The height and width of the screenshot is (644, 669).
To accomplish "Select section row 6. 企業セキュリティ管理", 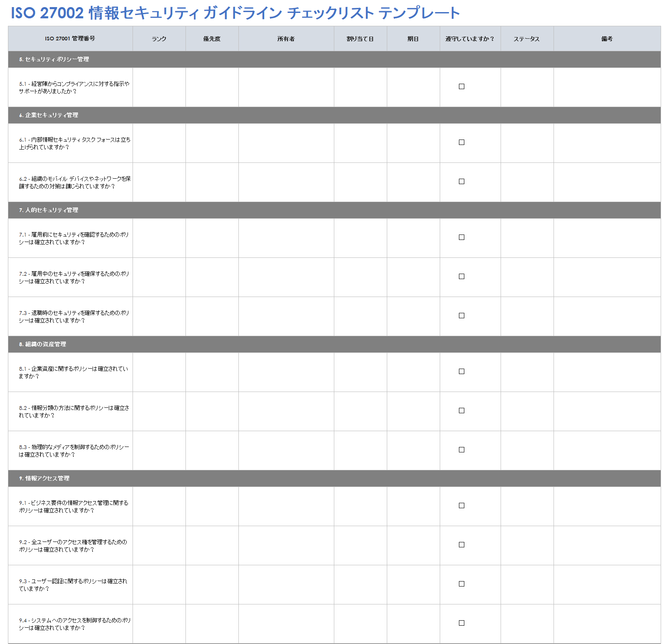I will click(334, 115).
